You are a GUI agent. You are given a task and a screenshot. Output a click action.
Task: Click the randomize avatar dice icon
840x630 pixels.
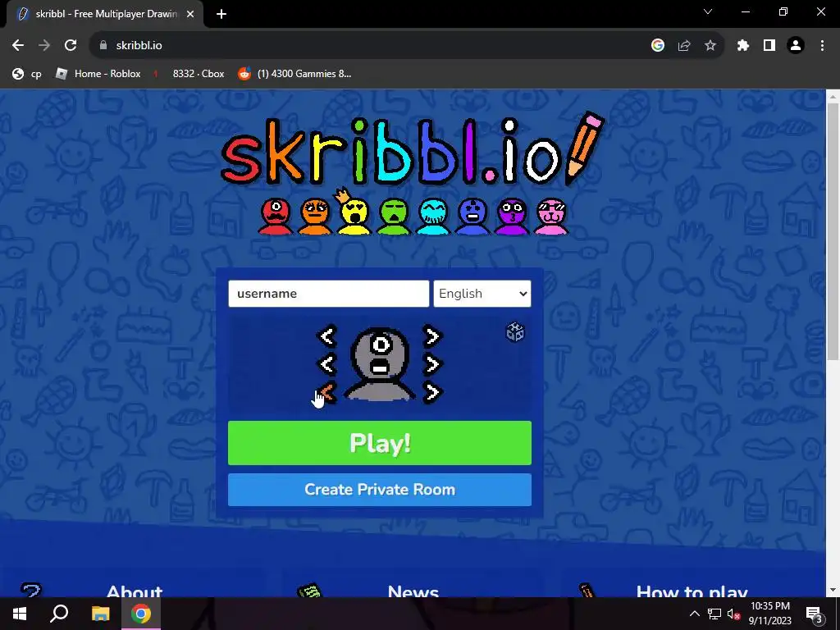[x=515, y=332]
